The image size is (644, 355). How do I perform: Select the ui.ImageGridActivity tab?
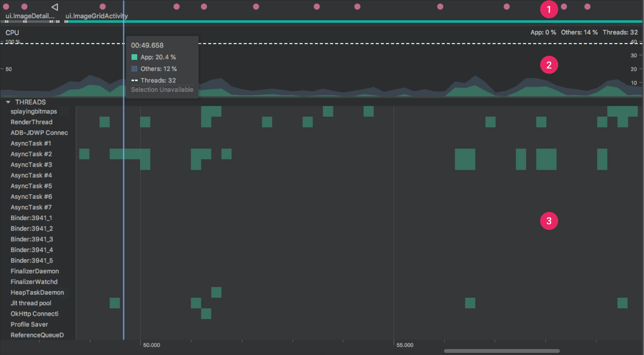click(x=96, y=16)
